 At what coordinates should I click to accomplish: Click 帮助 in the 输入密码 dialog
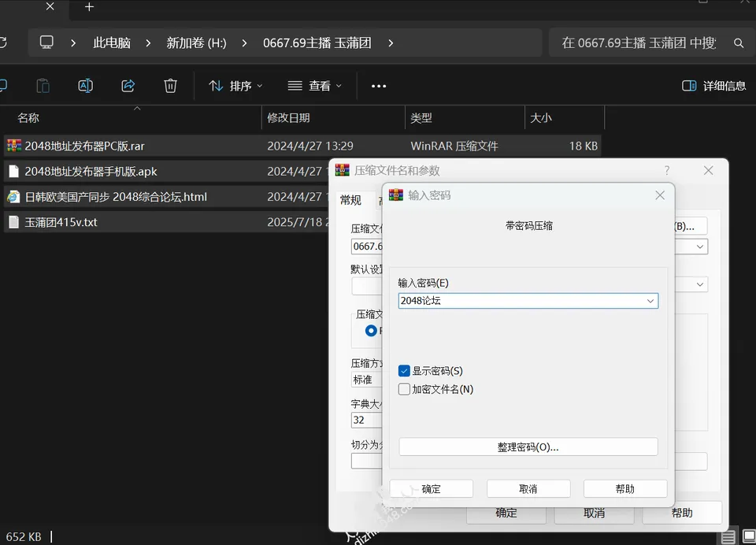(624, 489)
